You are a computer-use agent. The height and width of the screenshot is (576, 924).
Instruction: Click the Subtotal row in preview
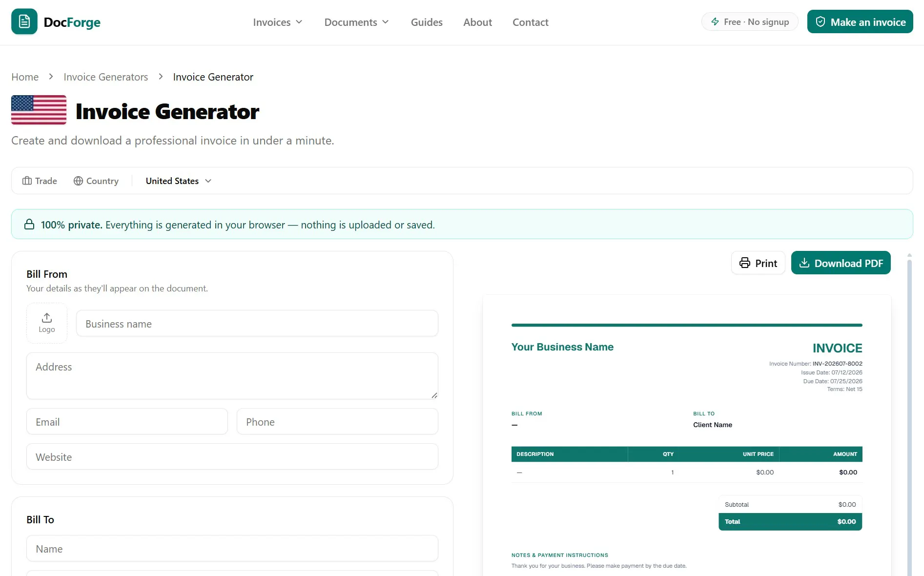tap(790, 504)
